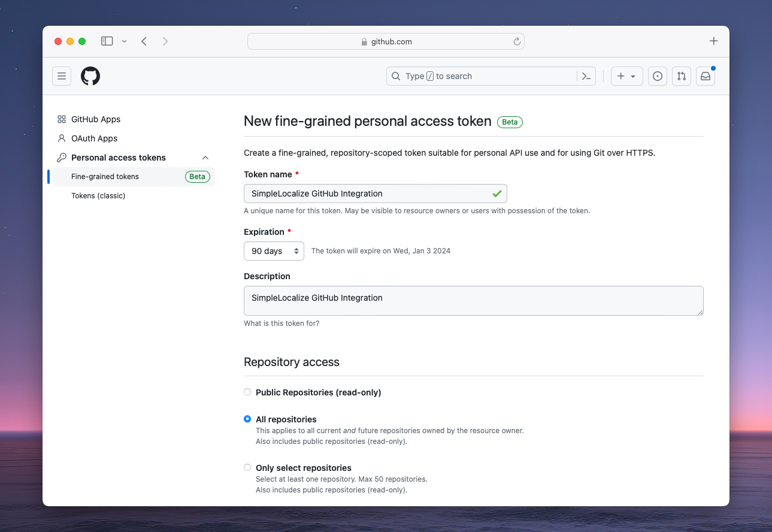Click the lock icon in address bar
Image resolution: width=772 pixels, height=532 pixels.
364,42
